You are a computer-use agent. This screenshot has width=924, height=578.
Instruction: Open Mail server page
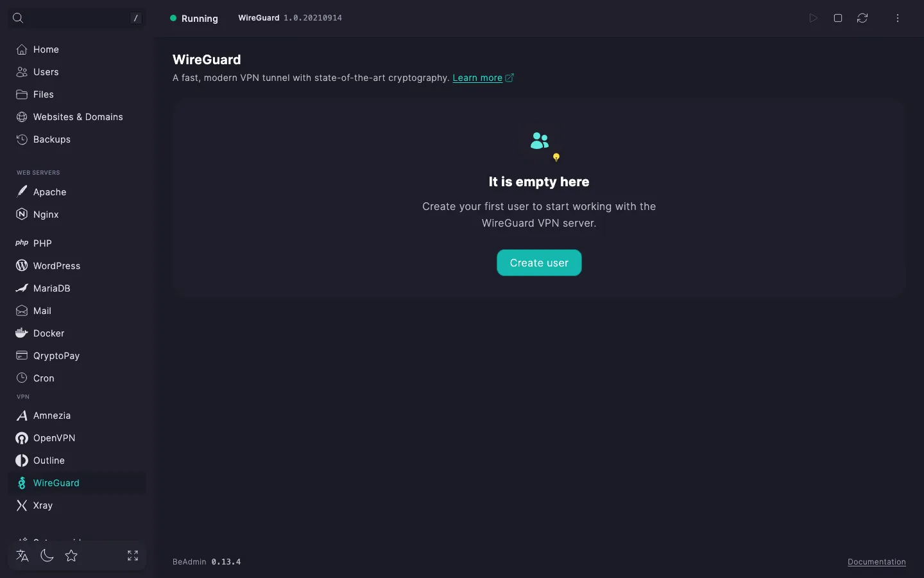[77, 311]
